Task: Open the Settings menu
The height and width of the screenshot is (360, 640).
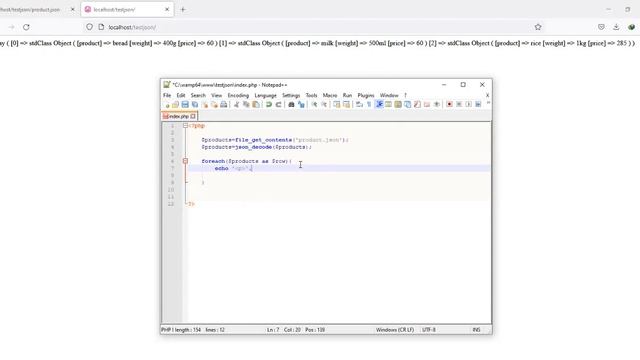Action: 291,95
